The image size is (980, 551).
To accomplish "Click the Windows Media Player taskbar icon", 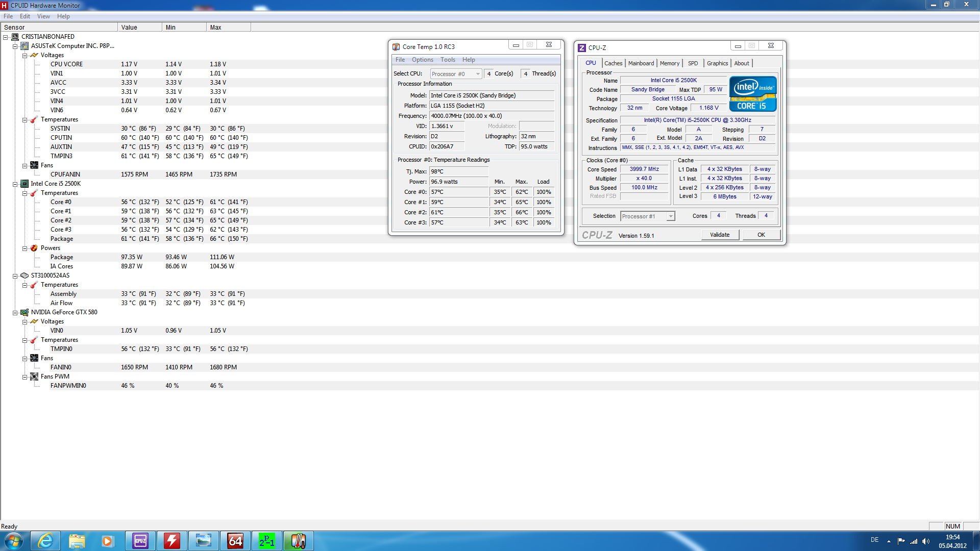I will pos(107,541).
